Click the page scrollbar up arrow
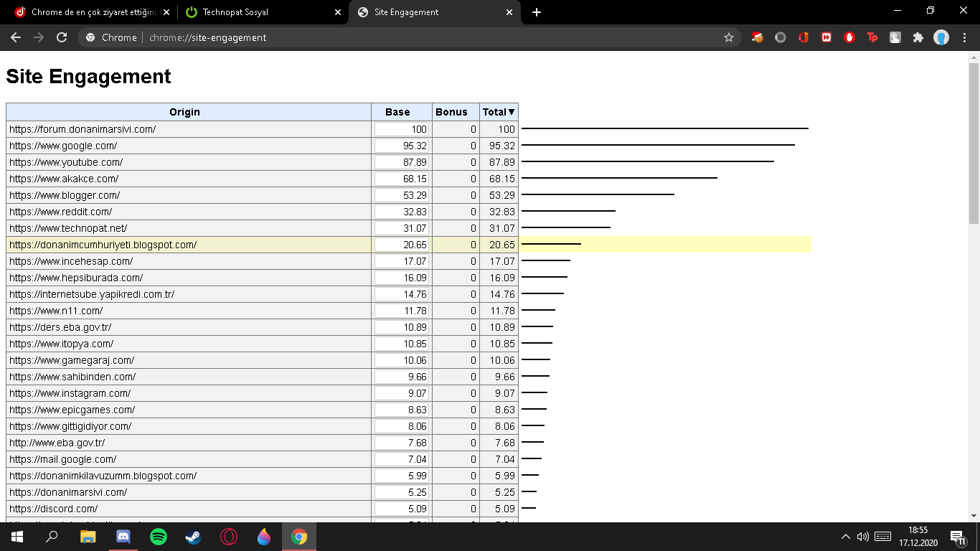The height and width of the screenshot is (551, 980). [974, 57]
